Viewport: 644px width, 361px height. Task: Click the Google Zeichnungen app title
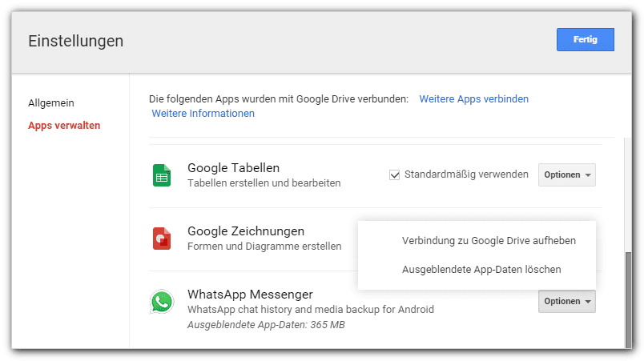tap(246, 231)
